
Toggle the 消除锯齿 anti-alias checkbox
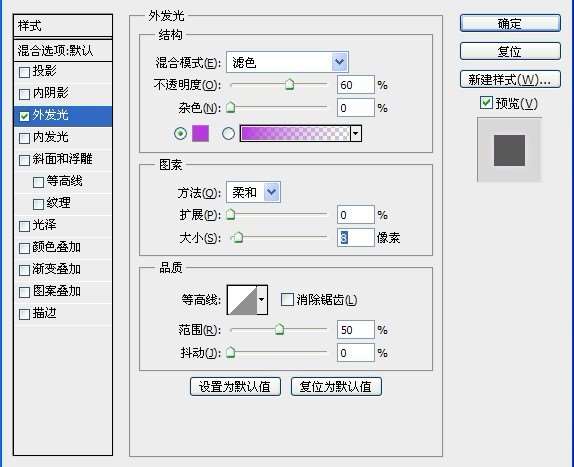[x=287, y=299]
